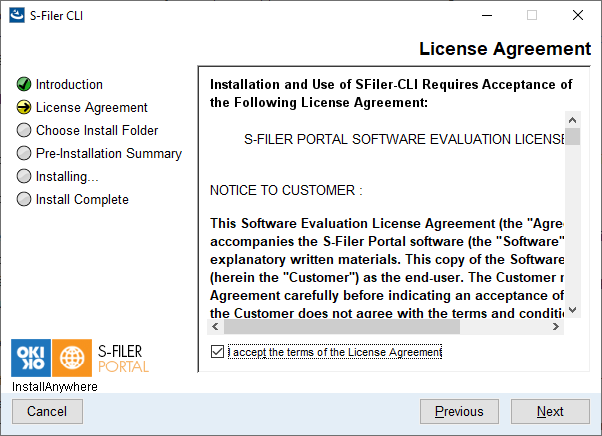Close the S-Filer CLI installer window
This screenshot has width=602, height=436.
(577, 15)
